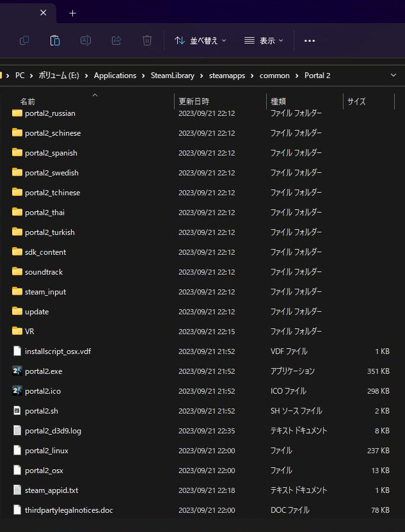Go to ボリューム (E:) in the breadcrumb
Screen dimensions: 405x532
click(x=59, y=76)
